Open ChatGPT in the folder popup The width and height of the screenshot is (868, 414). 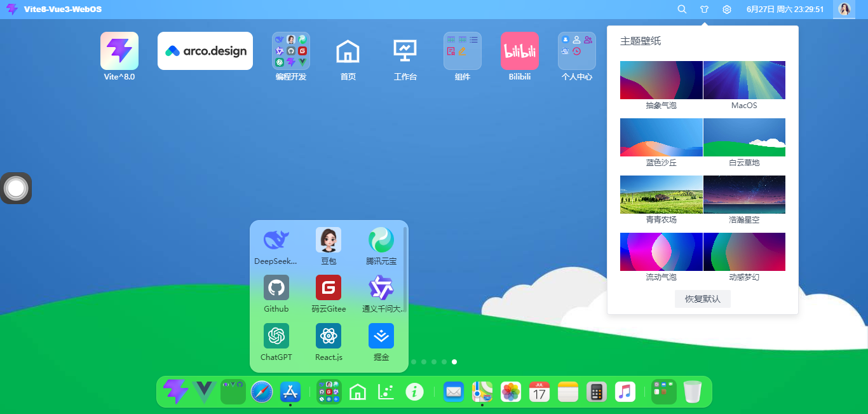(276, 336)
